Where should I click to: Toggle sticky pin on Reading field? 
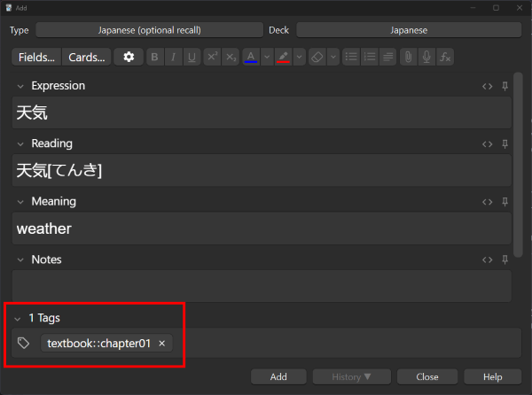(505, 144)
